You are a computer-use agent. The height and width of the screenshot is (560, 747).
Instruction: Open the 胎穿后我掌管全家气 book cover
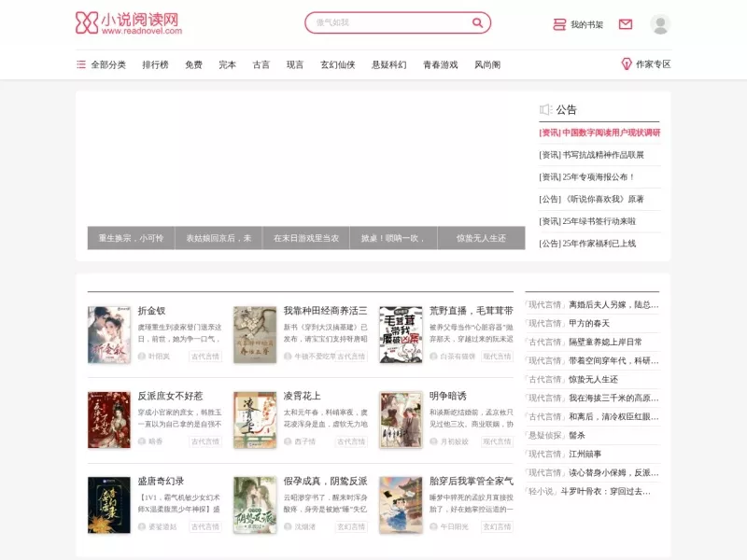tap(401, 505)
